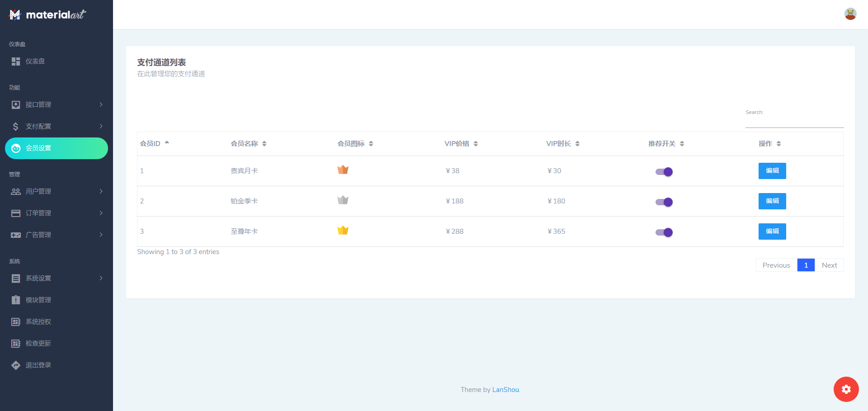The image size is (868, 411).
Task: Toggle recommend switch for 贵宾月卡
Action: (x=664, y=172)
